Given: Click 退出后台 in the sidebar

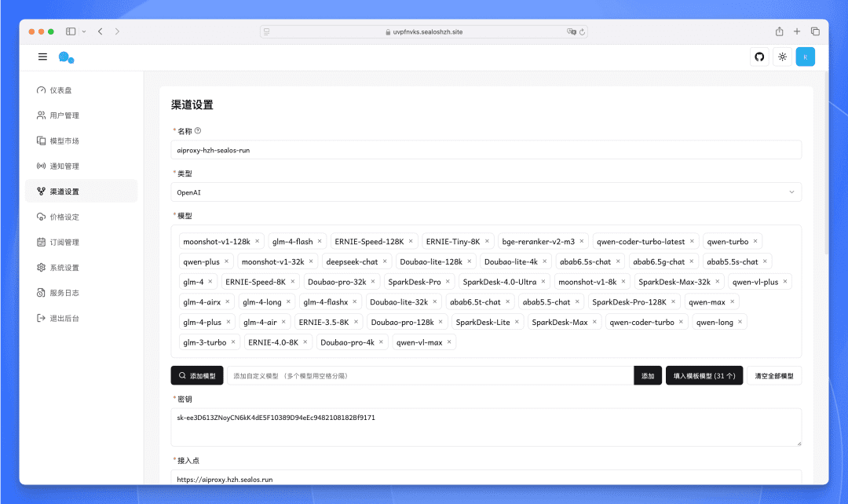Looking at the screenshot, I should click(81, 318).
